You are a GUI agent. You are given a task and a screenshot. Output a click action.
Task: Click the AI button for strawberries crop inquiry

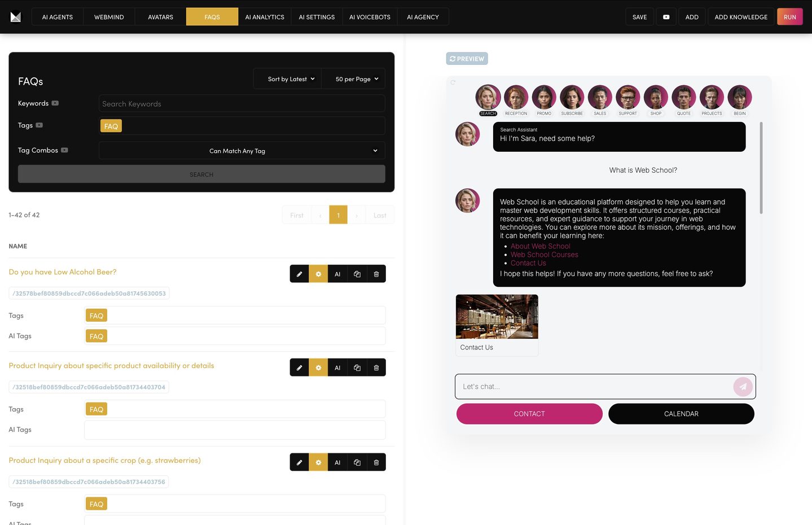click(337, 462)
